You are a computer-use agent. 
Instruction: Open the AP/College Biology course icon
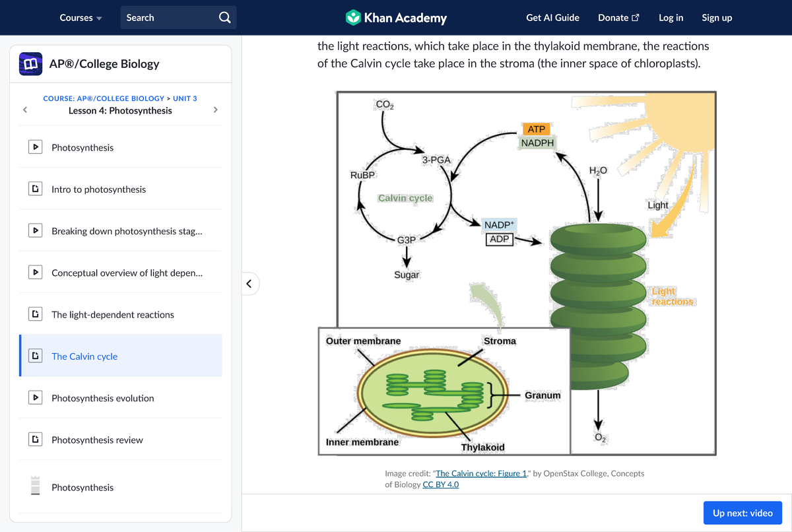click(32, 64)
